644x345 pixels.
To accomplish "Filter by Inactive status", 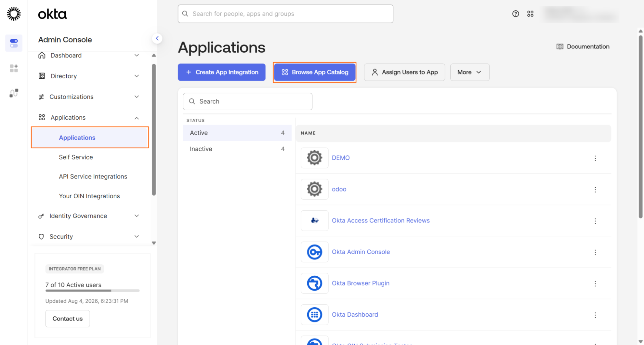I will click(x=237, y=149).
